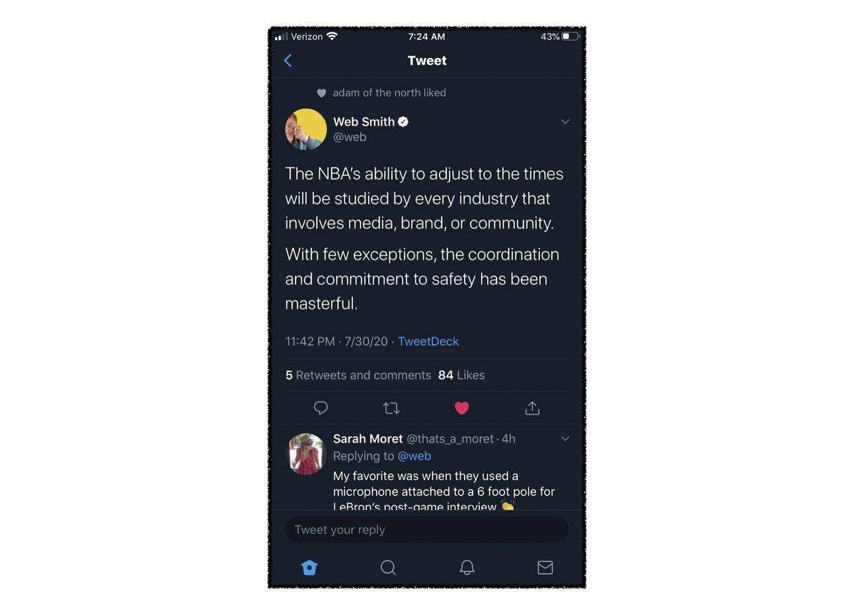Open the Notifications bell tab
The height and width of the screenshot is (616, 854).
tap(467, 567)
